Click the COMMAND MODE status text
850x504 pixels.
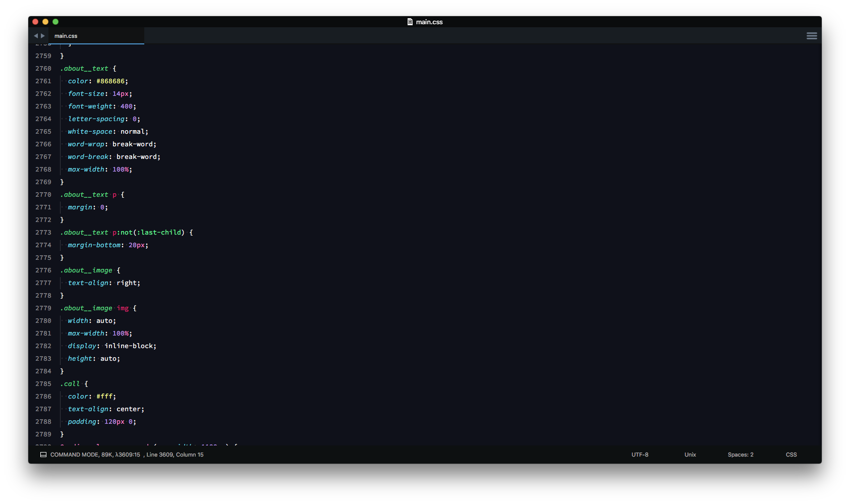click(74, 455)
